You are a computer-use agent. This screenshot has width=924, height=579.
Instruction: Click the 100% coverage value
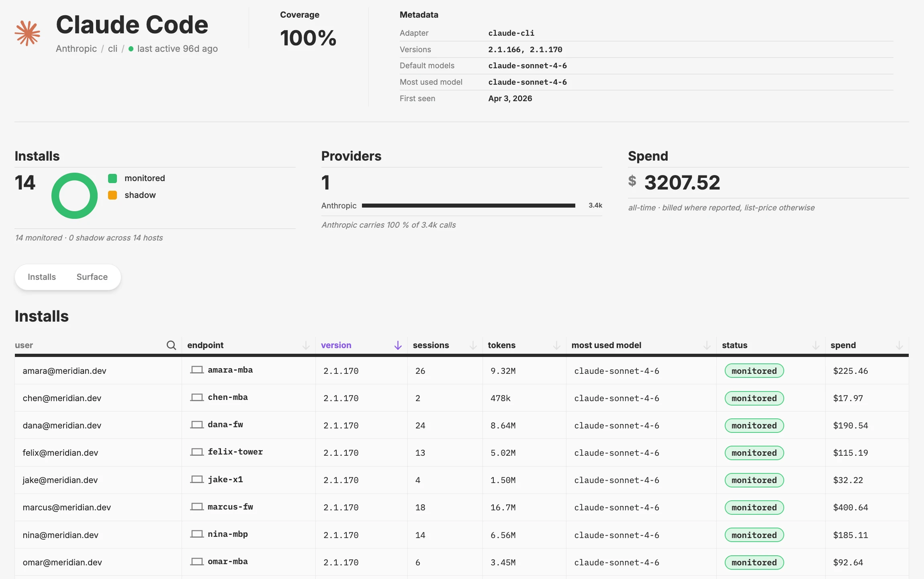point(308,38)
